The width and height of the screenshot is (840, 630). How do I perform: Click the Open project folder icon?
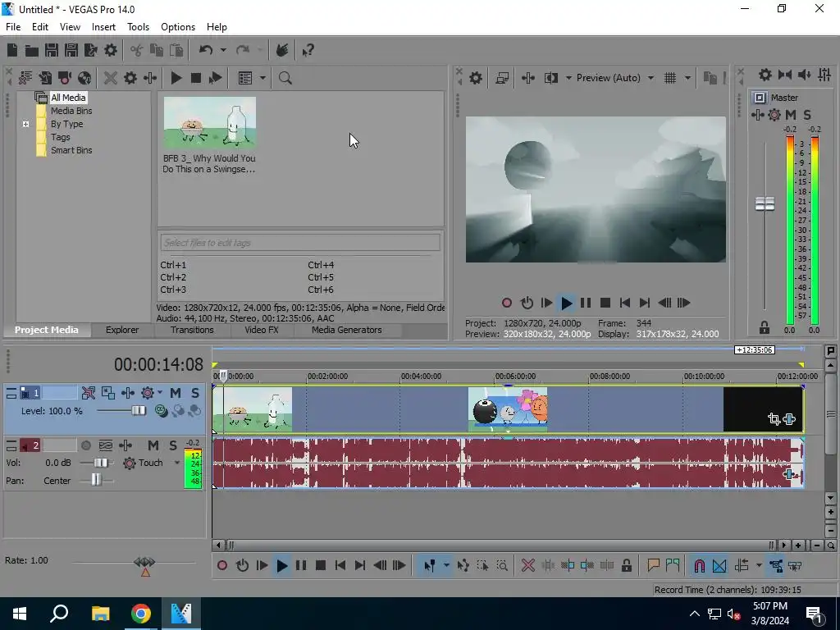[32, 50]
